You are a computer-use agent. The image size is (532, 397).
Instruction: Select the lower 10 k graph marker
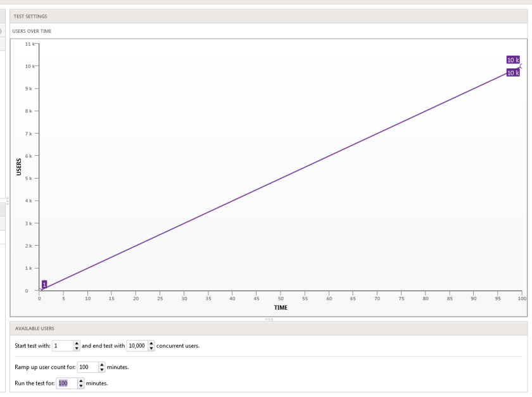click(513, 73)
